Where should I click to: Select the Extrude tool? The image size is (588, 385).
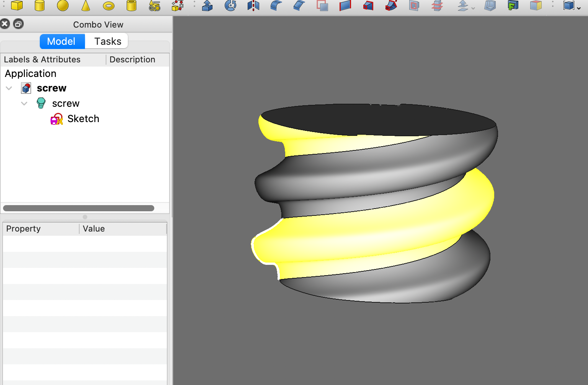[x=207, y=5]
